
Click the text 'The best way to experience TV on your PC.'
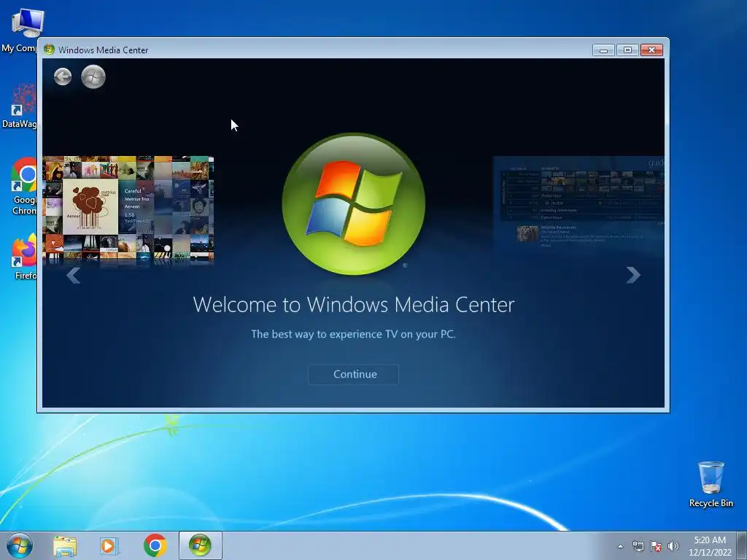(x=353, y=334)
